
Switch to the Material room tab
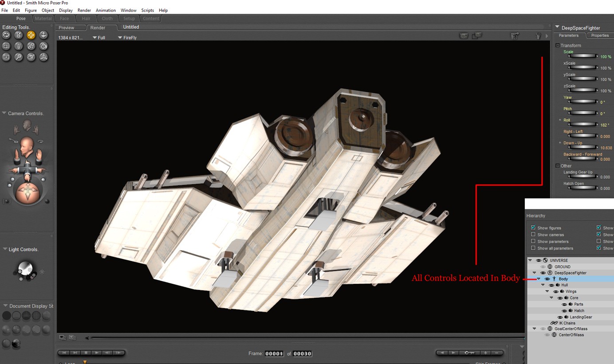[x=43, y=19]
